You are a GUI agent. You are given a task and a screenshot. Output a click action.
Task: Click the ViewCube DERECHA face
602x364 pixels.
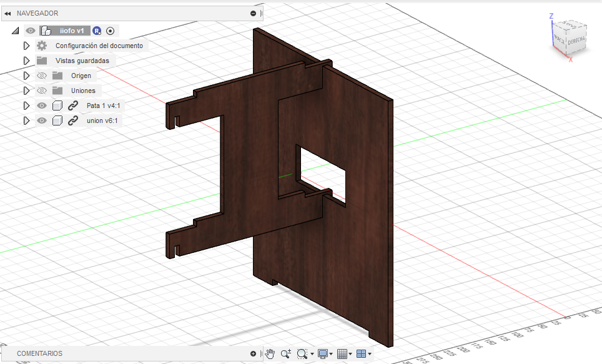pyautogui.click(x=576, y=41)
